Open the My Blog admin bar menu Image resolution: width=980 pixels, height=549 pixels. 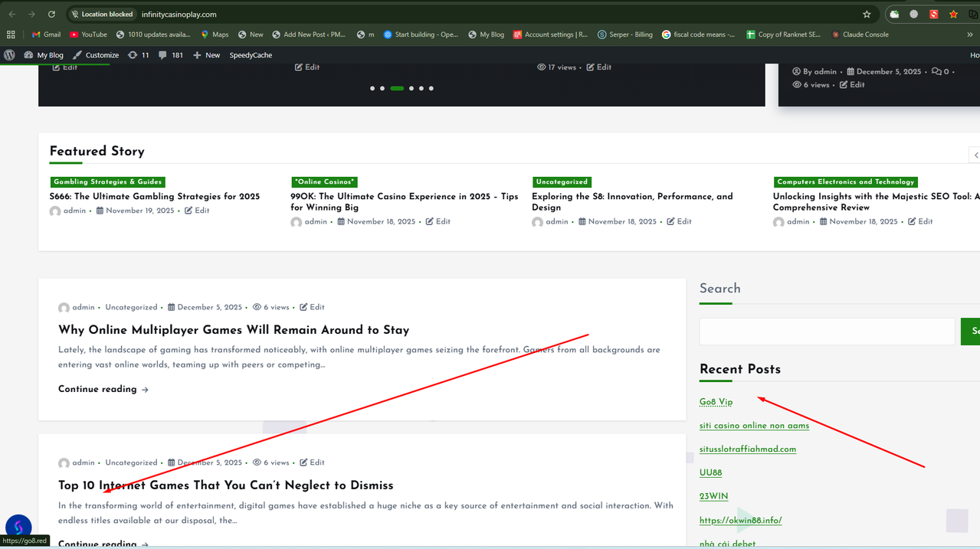pyautogui.click(x=44, y=55)
